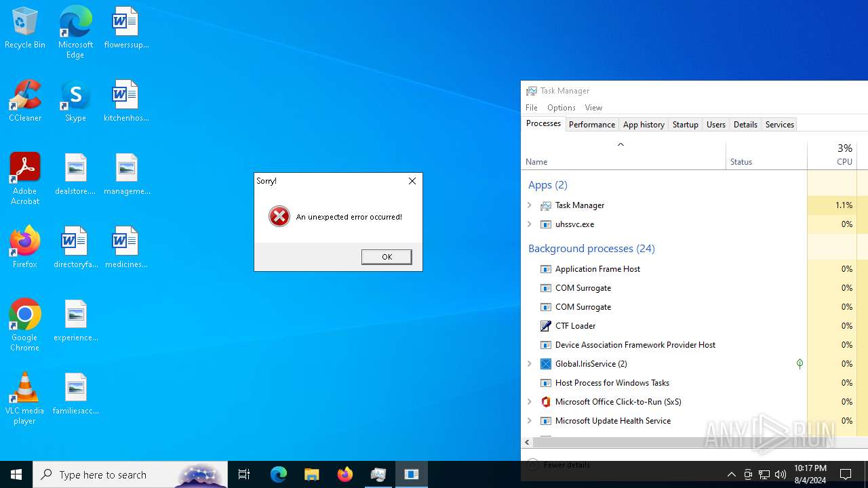Expand the Task Manager process row
Image resolution: width=868 pixels, height=488 pixels.
(x=530, y=205)
